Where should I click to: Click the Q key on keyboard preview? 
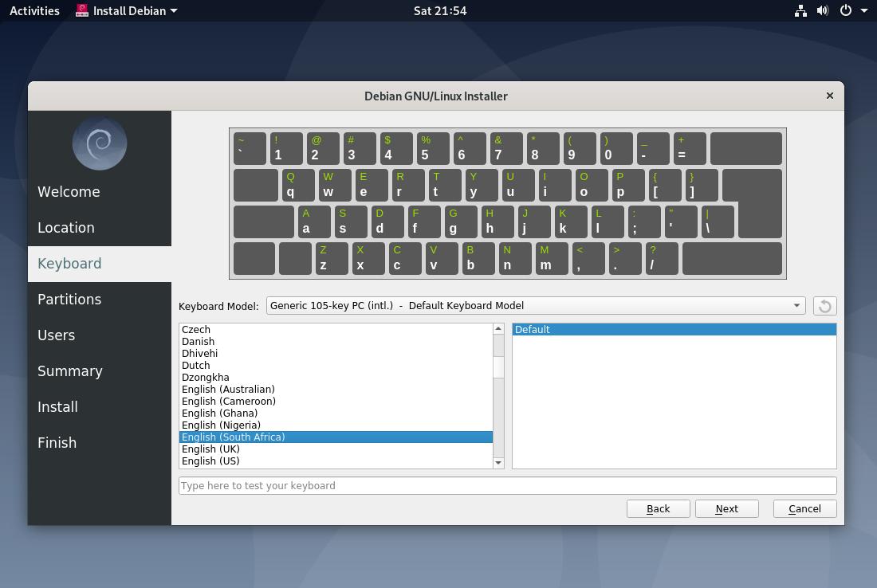click(x=298, y=185)
